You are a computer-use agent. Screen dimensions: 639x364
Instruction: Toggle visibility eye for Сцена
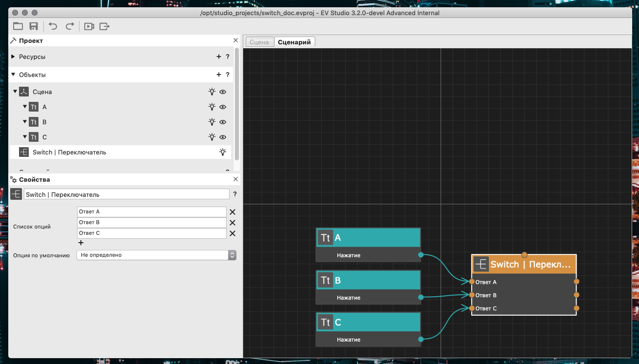point(223,92)
